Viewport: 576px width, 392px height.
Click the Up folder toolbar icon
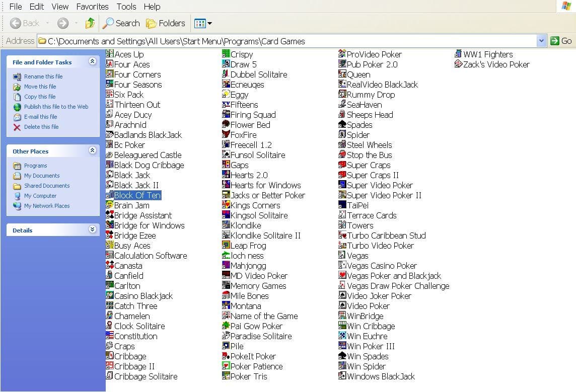pyautogui.click(x=90, y=23)
